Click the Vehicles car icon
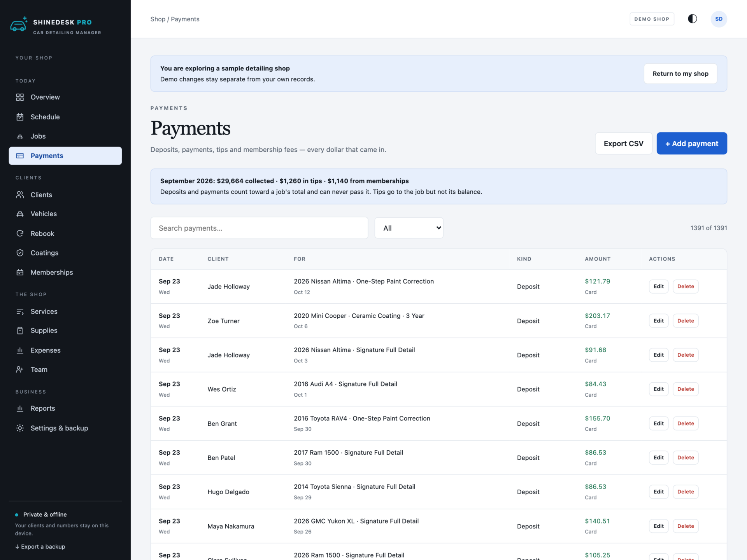The height and width of the screenshot is (560, 747). tap(20, 214)
